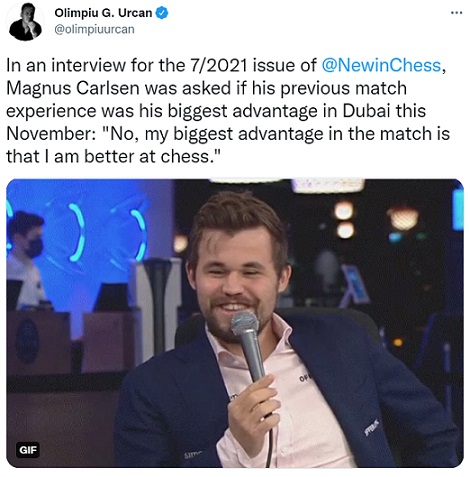Click the first tweet line mentioning 7/2021 issue
Screen dimensions: 470x477
click(226, 65)
